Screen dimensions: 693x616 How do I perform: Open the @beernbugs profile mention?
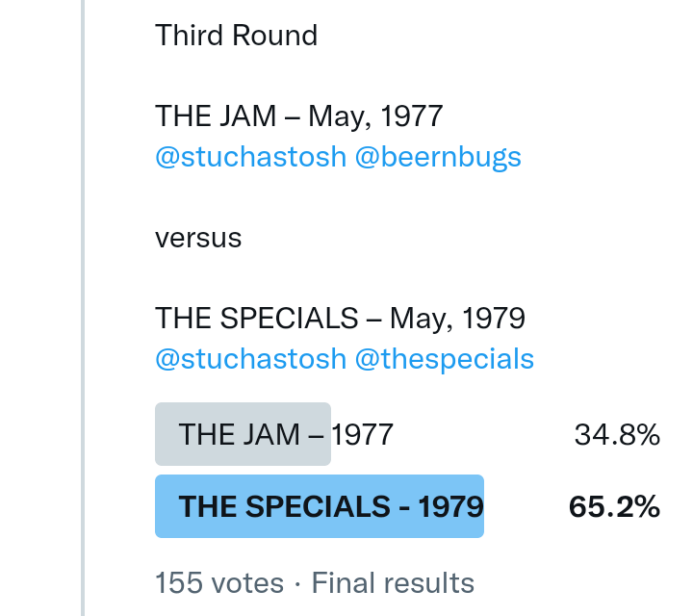tap(438, 157)
